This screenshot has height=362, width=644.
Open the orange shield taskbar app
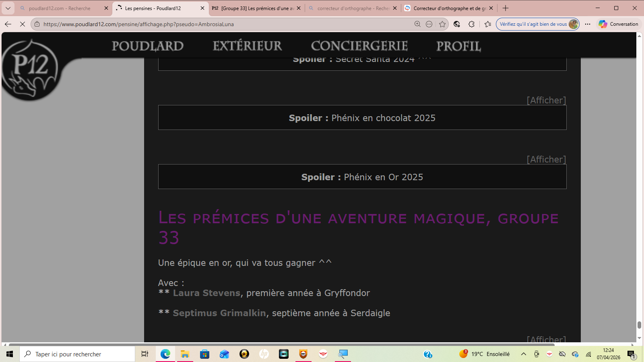303,354
